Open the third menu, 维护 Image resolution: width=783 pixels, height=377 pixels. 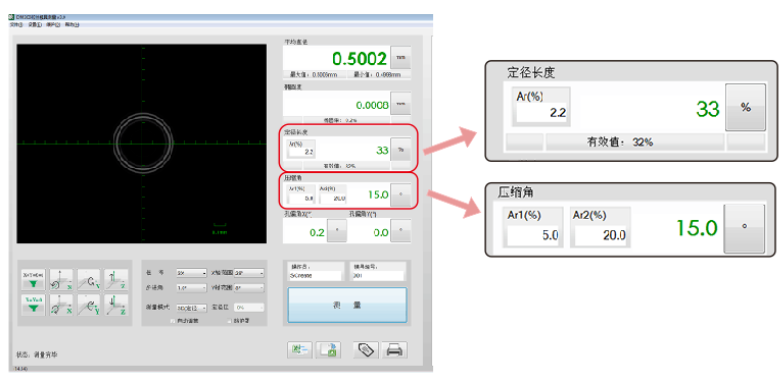53,24
